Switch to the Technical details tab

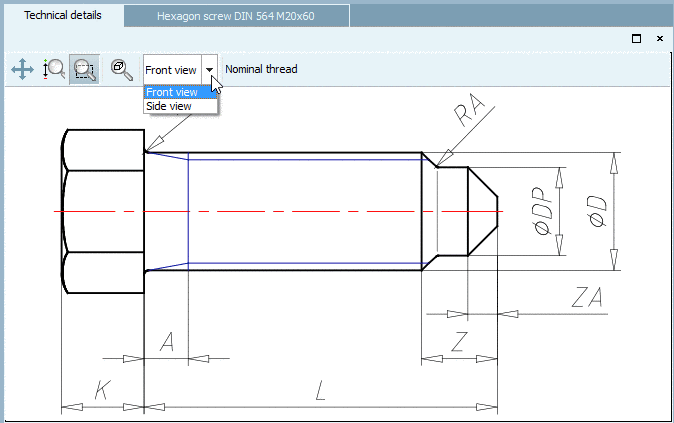63,15
